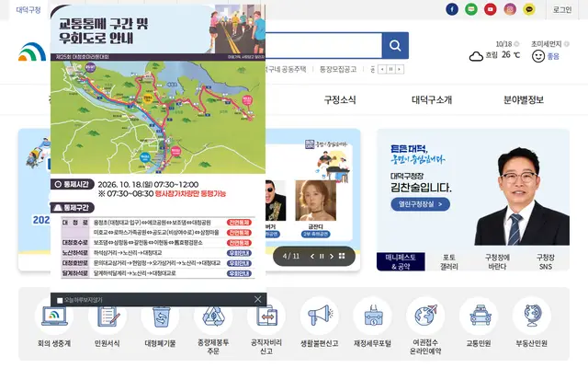The height and width of the screenshot is (368, 588).
Task: Click into the search input field
Action: coord(323,45)
